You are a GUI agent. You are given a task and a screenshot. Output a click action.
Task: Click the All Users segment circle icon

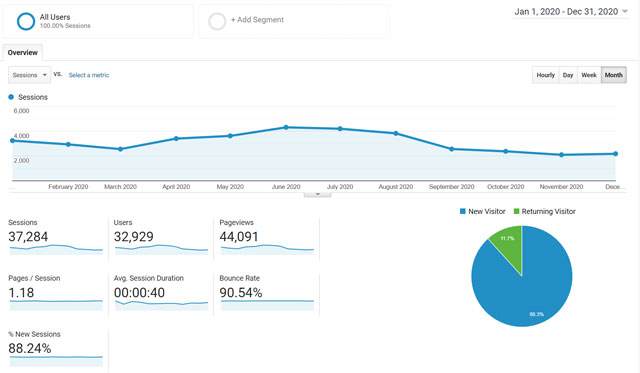pos(26,21)
